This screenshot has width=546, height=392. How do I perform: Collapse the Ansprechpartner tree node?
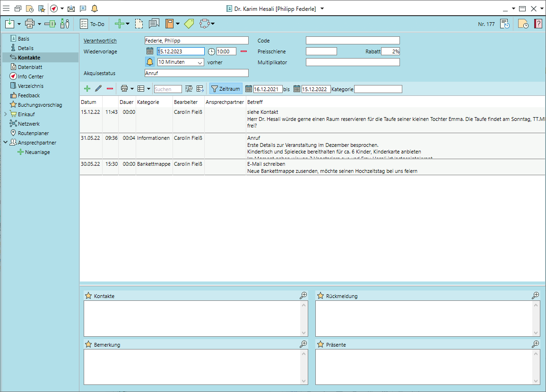[5, 143]
